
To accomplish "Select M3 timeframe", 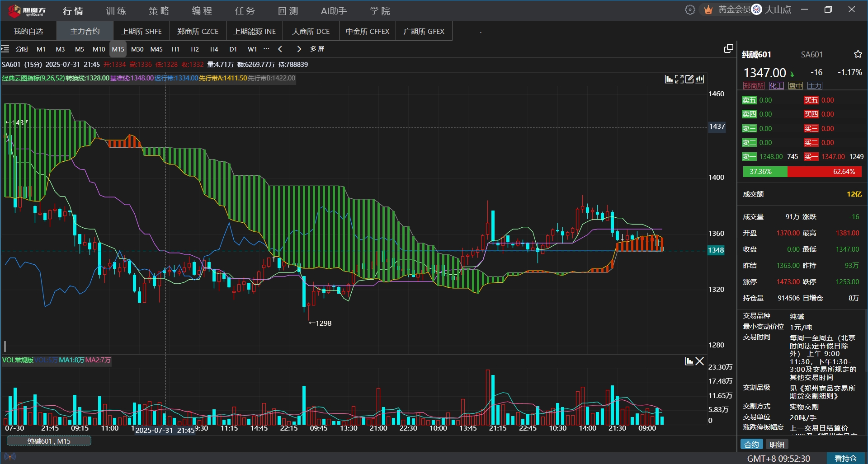I will [x=60, y=49].
